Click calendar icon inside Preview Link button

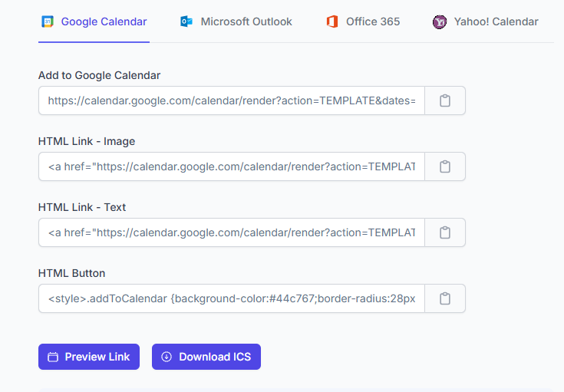tap(53, 357)
